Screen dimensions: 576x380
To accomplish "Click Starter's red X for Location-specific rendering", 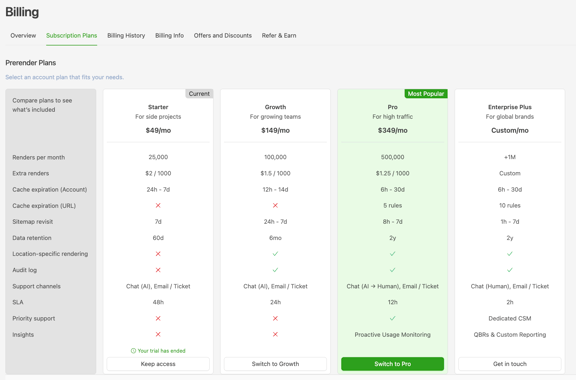I will tap(158, 254).
